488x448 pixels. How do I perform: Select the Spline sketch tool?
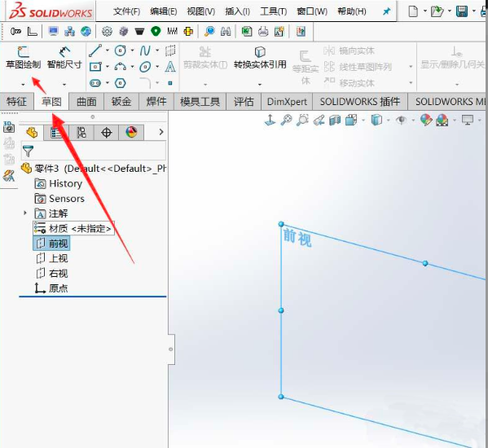pyautogui.click(x=145, y=51)
